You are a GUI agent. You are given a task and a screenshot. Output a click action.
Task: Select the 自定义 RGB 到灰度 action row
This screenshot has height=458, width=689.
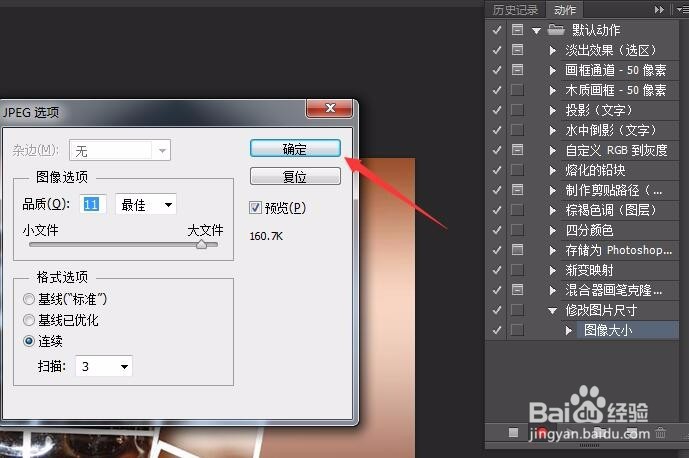[616, 150]
